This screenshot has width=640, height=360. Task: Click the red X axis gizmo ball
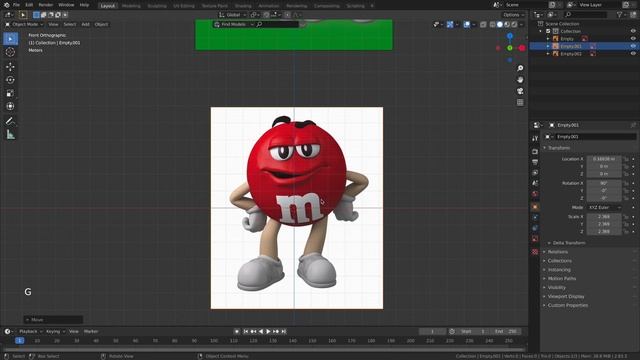pyautogui.click(x=522, y=48)
